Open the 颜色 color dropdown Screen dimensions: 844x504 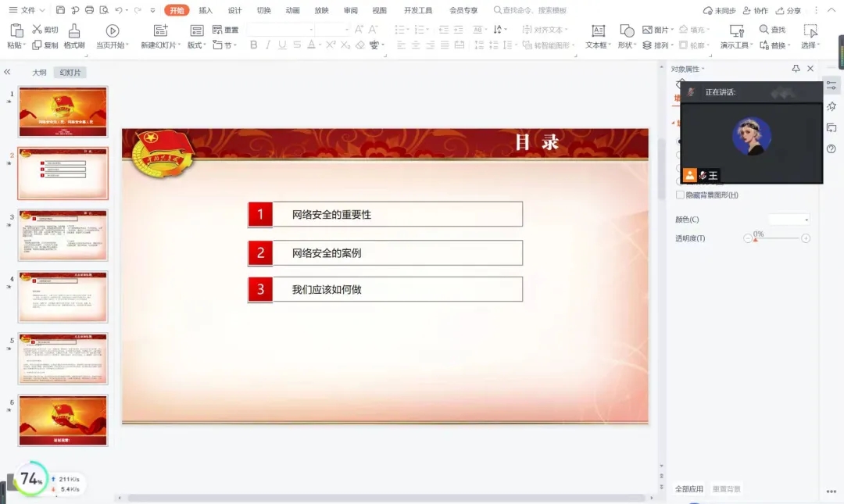click(x=789, y=220)
